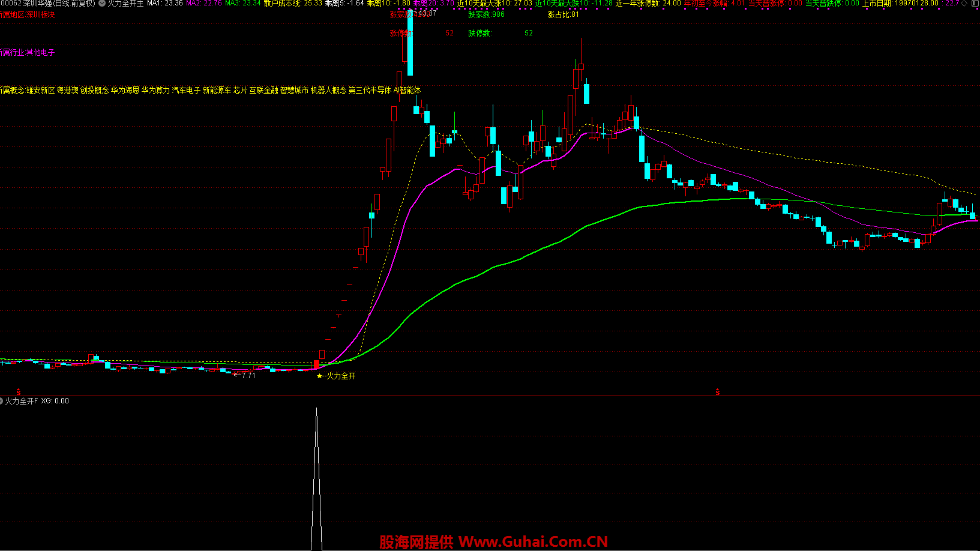Image resolution: width=980 pixels, height=551 pixels.
Task: Click the 芯片 concept tag
Action: click(241, 90)
